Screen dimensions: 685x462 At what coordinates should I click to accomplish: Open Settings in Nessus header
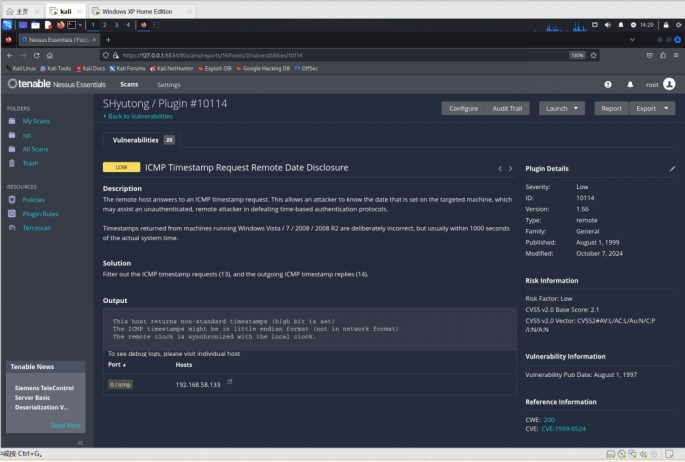[x=169, y=85]
